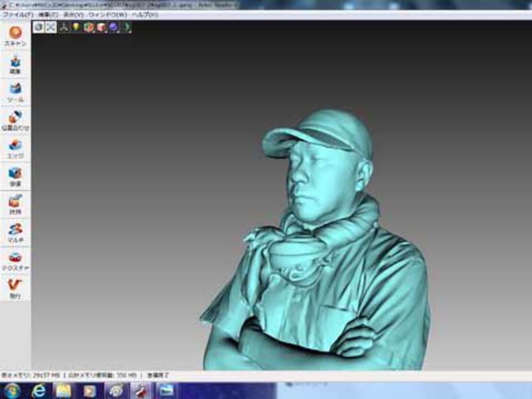This screenshot has height=399, width=532.
Task: Open the 編集 (Edit) panel in sidebar
Action: click(x=15, y=65)
